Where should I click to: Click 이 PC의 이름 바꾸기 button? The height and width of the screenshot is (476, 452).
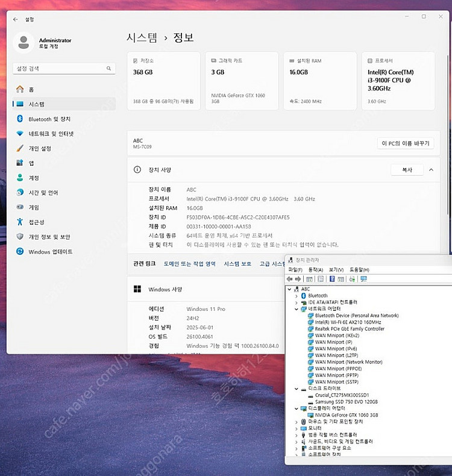pyautogui.click(x=406, y=143)
